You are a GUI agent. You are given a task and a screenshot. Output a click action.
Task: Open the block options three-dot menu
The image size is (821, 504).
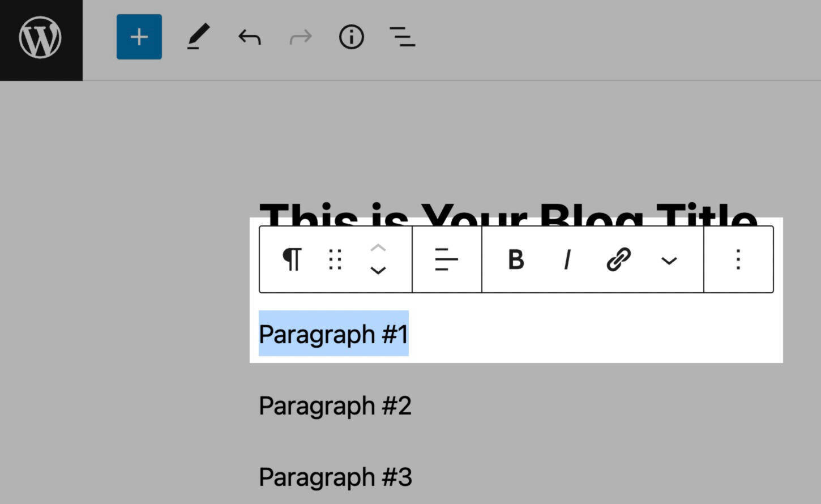pyautogui.click(x=738, y=259)
